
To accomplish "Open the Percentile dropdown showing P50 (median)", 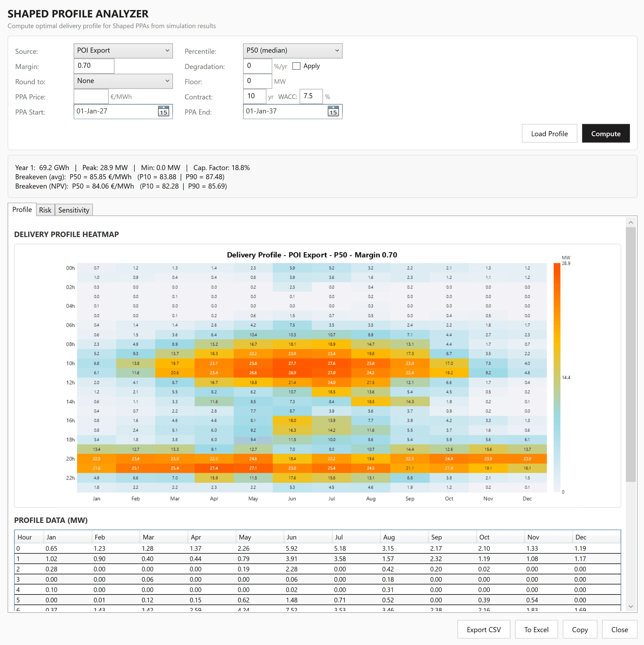I will pos(292,51).
